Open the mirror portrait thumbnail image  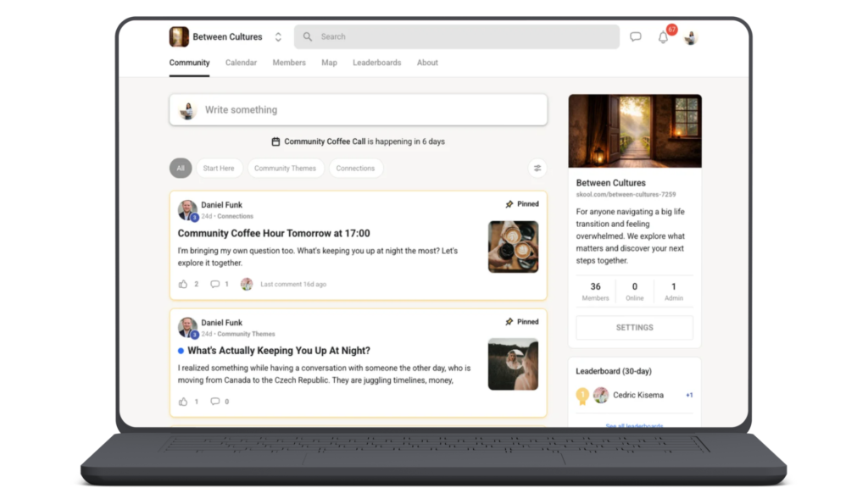[513, 364]
